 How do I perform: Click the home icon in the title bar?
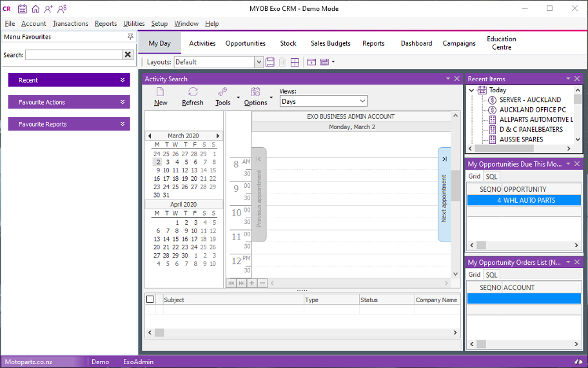click(x=35, y=9)
